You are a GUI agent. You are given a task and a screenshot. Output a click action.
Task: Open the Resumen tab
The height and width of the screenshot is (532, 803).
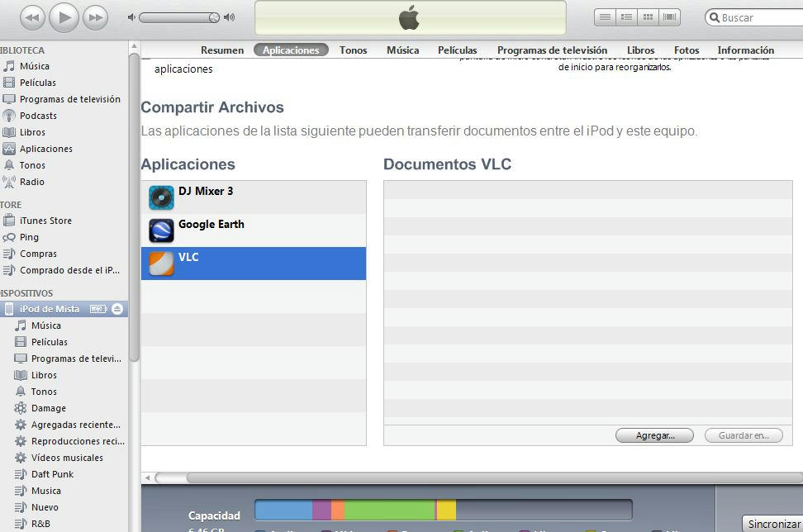(x=222, y=50)
